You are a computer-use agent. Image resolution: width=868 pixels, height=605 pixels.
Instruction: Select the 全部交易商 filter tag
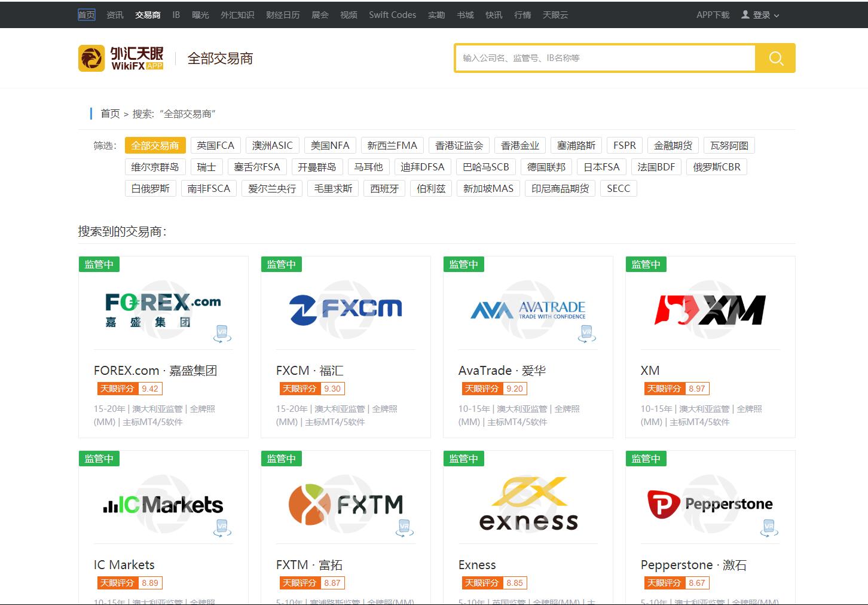(x=155, y=145)
